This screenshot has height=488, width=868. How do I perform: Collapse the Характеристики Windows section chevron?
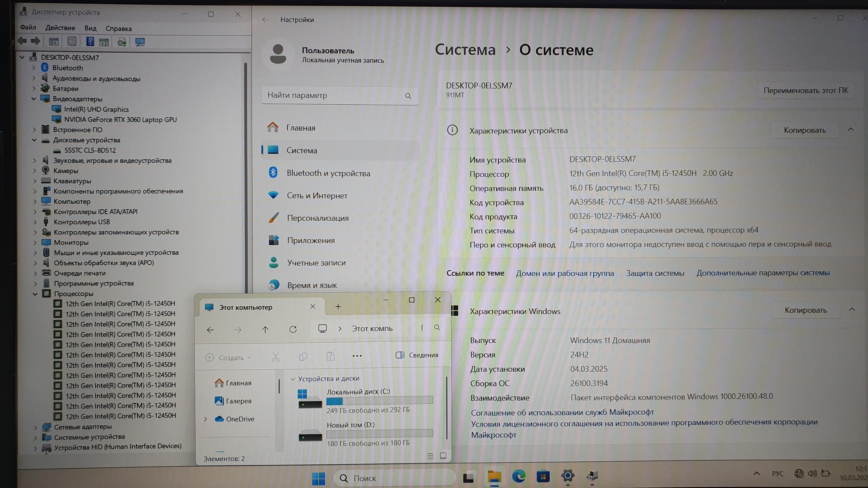pos(852,310)
